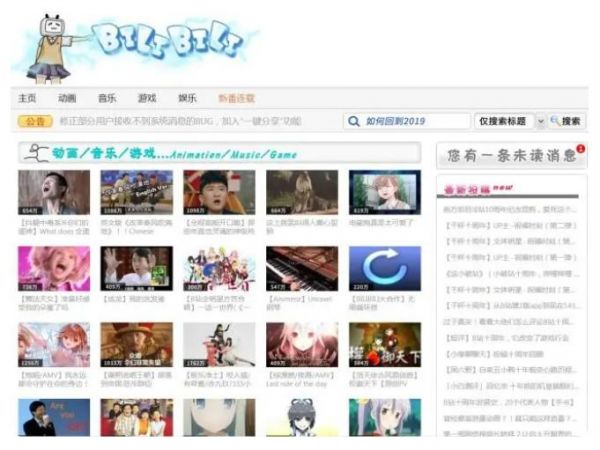The height and width of the screenshot is (450, 600).
Task: Click the running figure section icon
Action: (x=38, y=154)
